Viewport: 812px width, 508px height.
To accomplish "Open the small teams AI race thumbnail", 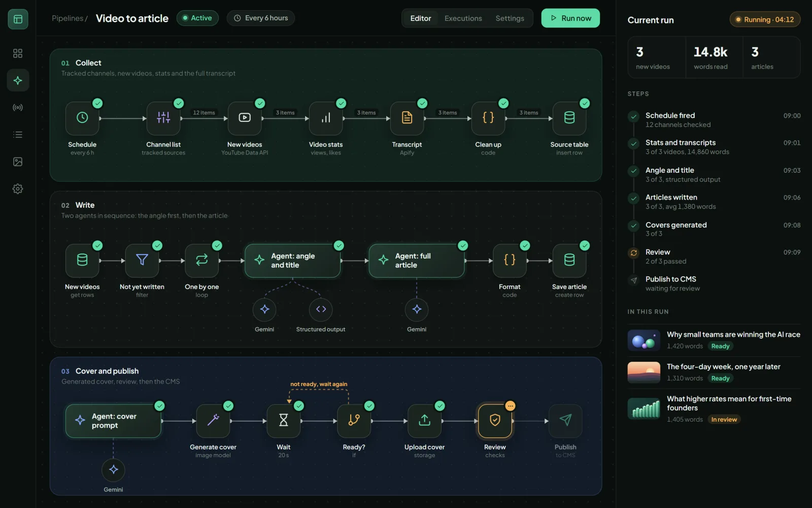I will (644, 340).
